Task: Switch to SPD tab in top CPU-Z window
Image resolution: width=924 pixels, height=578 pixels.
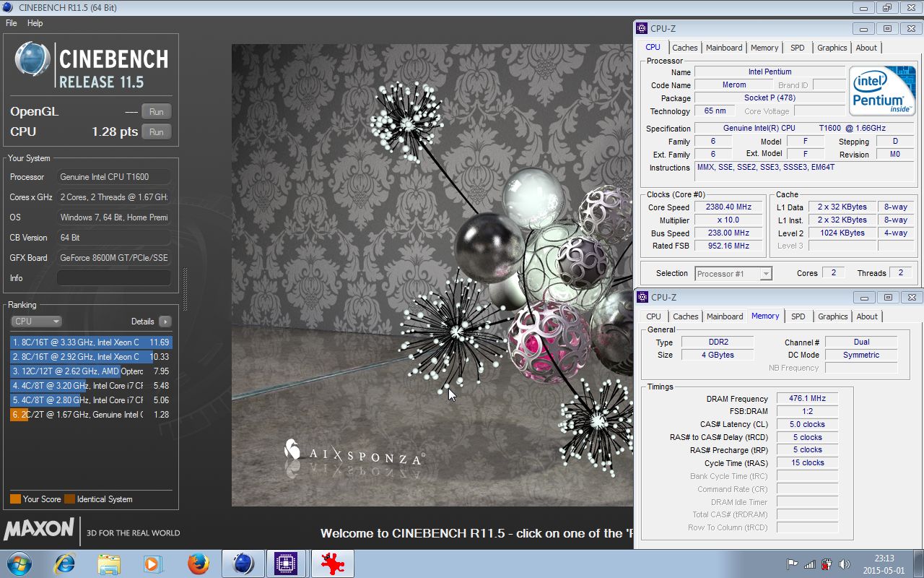Action: 797,48
